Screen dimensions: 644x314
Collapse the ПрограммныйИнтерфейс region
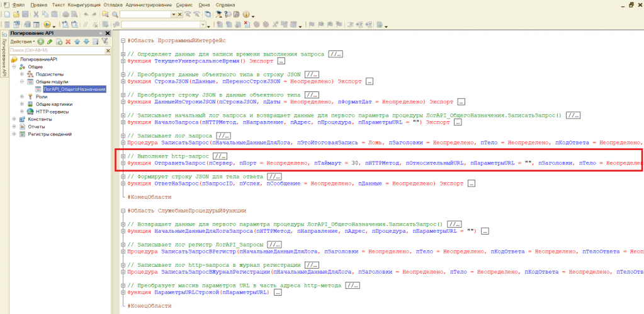point(123,41)
